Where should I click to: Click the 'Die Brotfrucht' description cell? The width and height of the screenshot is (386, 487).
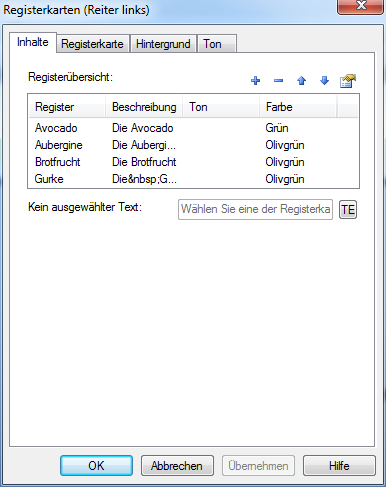pos(144,162)
